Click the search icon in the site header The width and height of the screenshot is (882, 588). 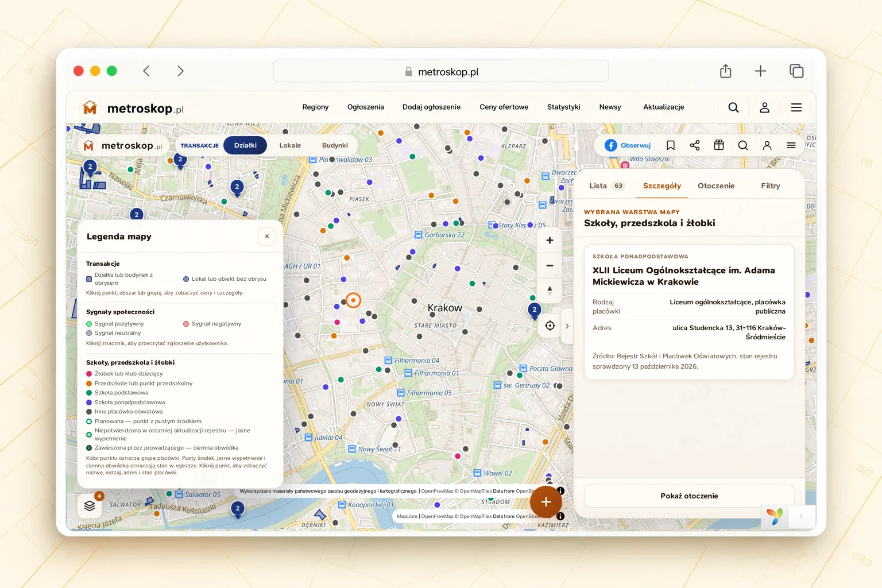[x=733, y=107]
